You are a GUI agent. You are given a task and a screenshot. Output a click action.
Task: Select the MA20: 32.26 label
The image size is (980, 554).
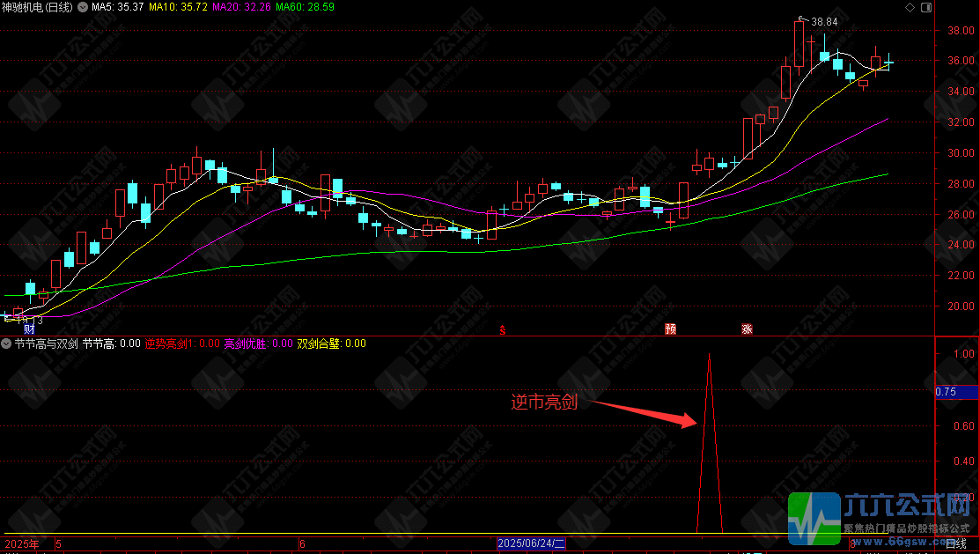pyautogui.click(x=242, y=7)
